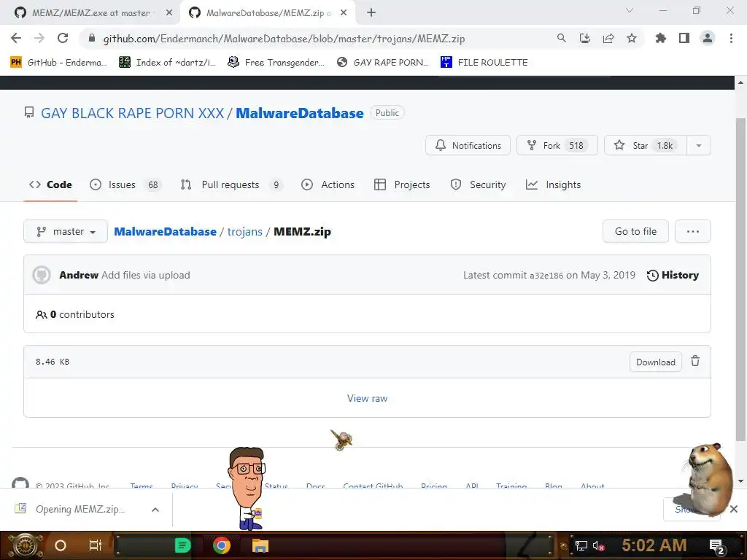The height and width of the screenshot is (560, 747).
Task: Open commit a32e186 link
Action: pyautogui.click(x=546, y=275)
